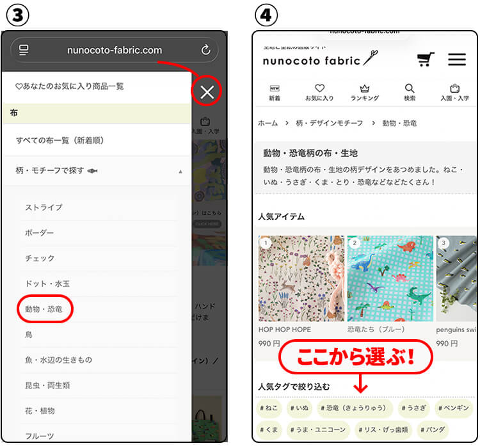Reload page with browser refresh icon
This screenshot has width=480, height=448.
(205, 50)
